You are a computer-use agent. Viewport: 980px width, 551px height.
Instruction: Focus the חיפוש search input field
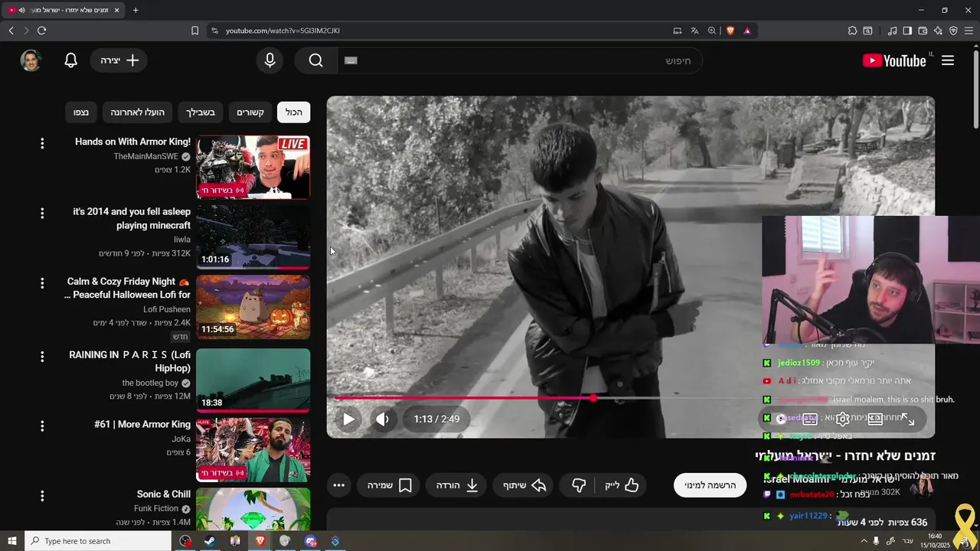(519, 60)
